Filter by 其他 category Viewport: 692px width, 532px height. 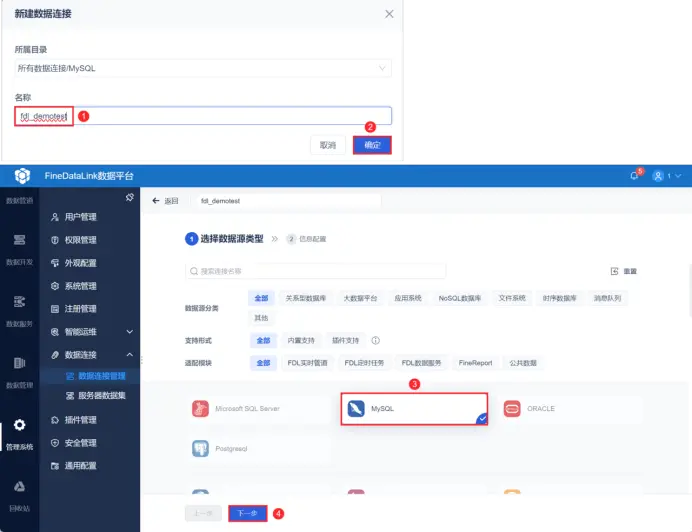(x=261, y=318)
